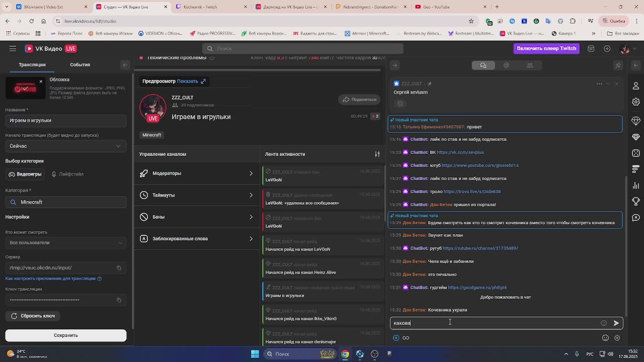Click the Включить плеер Twitch button
The height and width of the screenshot is (362, 644).
(x=546, y=48)
